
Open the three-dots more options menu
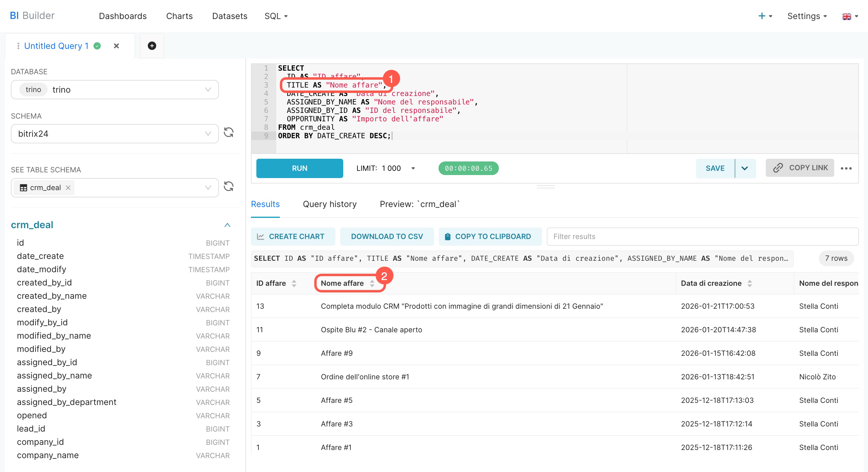click(846, 168)
